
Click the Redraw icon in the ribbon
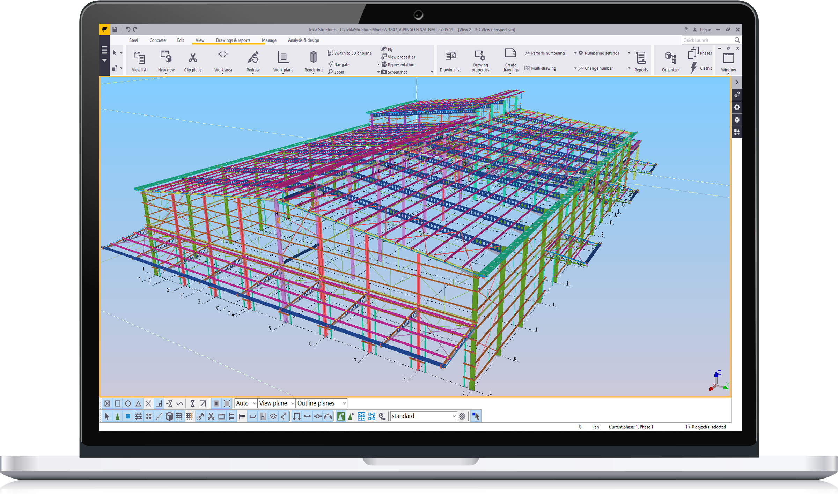pos(253,58)
